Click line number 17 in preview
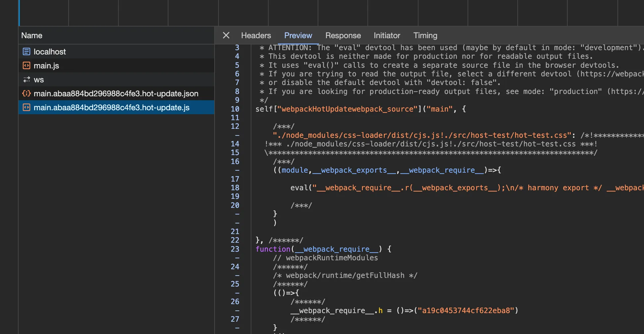The height and width of the screenshot is (334, 644). [x=235, y=179]
